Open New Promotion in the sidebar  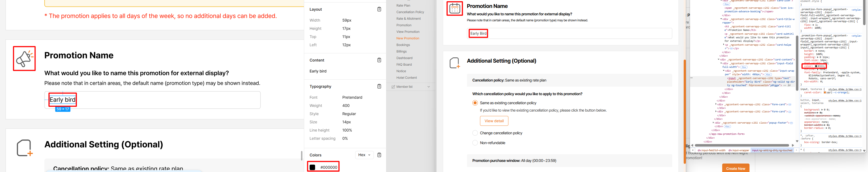click(408, 38)
